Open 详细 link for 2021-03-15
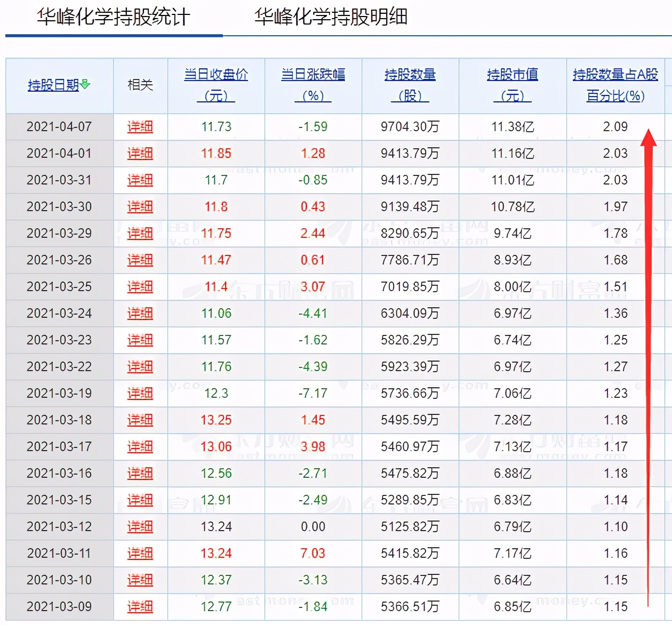This screenshot has width=672, height=625. coord(140,500)
